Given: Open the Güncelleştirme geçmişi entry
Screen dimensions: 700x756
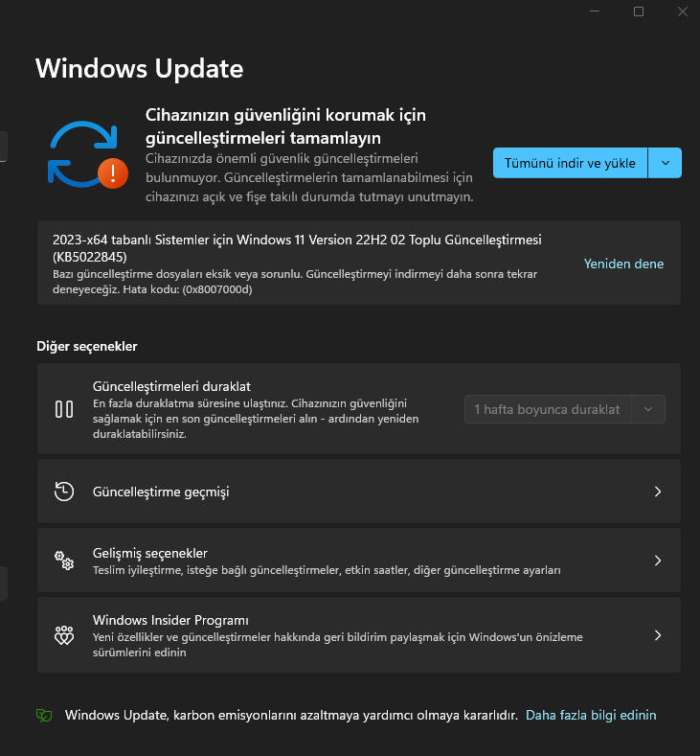Looking at the screenshot, I should click(359, 492).
